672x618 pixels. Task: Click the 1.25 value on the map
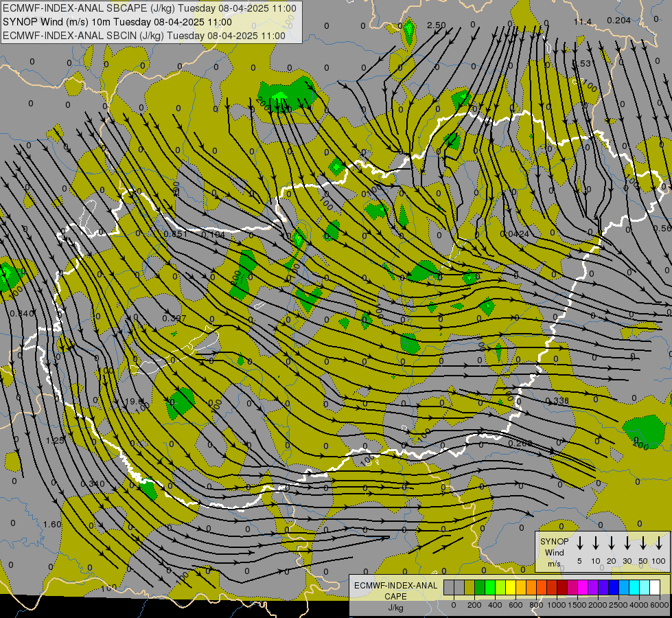[x=55, y=441]
